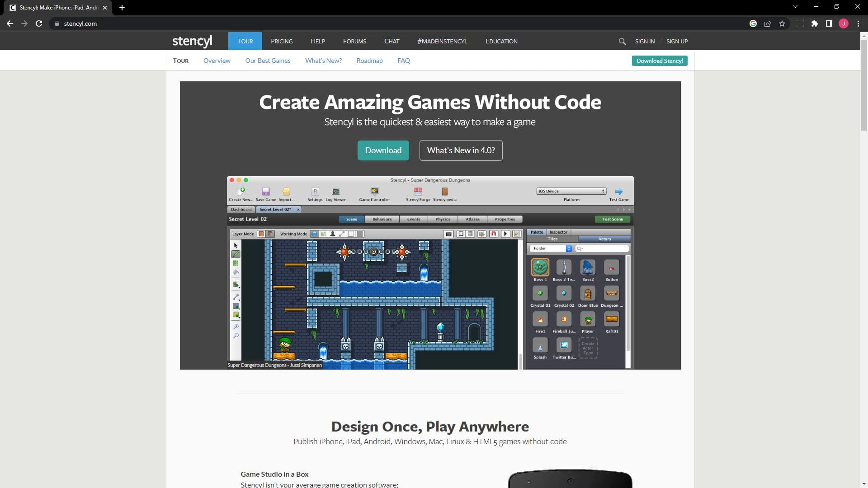Image resolution: width=868 pixels, height=488 pixels.
Task: Click the SIGN IN link
Action: (x=645, y=41)
